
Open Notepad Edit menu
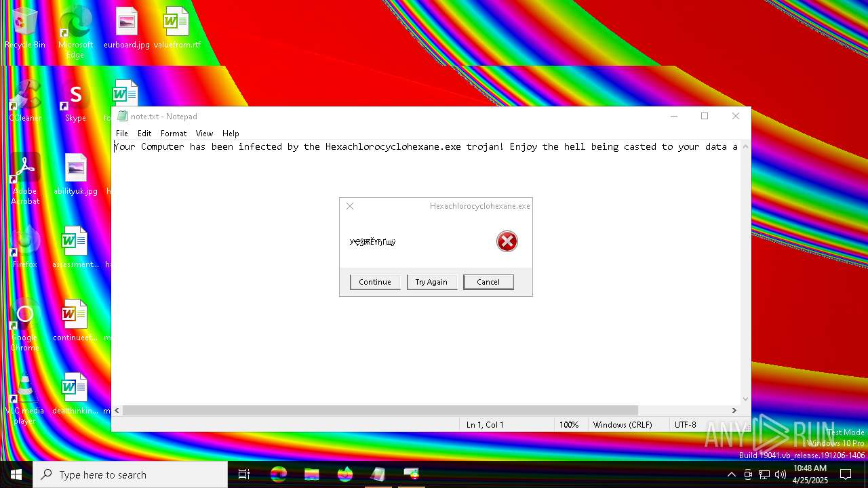144,134
